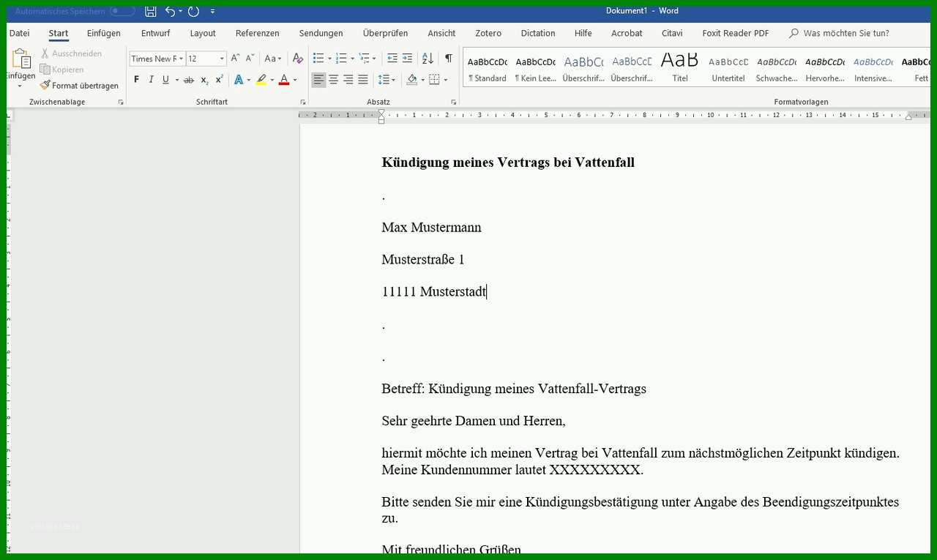Toggle subscript x₂ formatting

coord(204,80)
